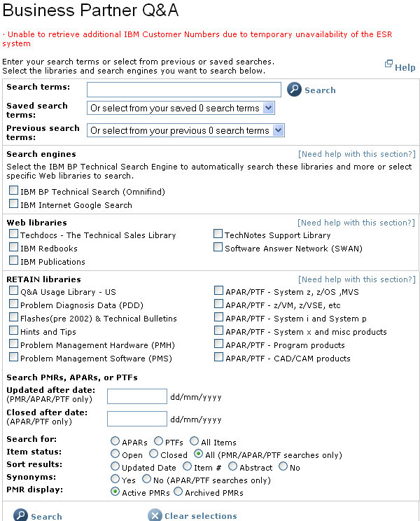Click the bottom magnifier Search icon
420x521 pixels.
[20, 515]
